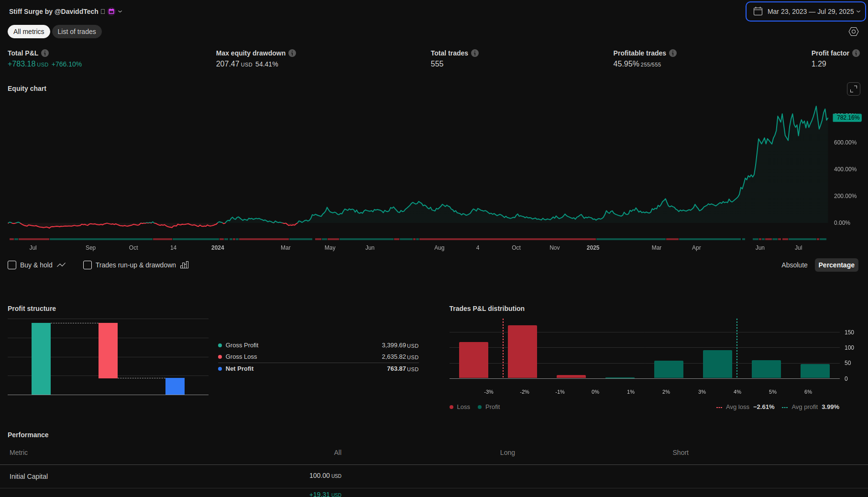868x497 pixels.
Task: Click the Profit factor info icon
Action: 856,53
